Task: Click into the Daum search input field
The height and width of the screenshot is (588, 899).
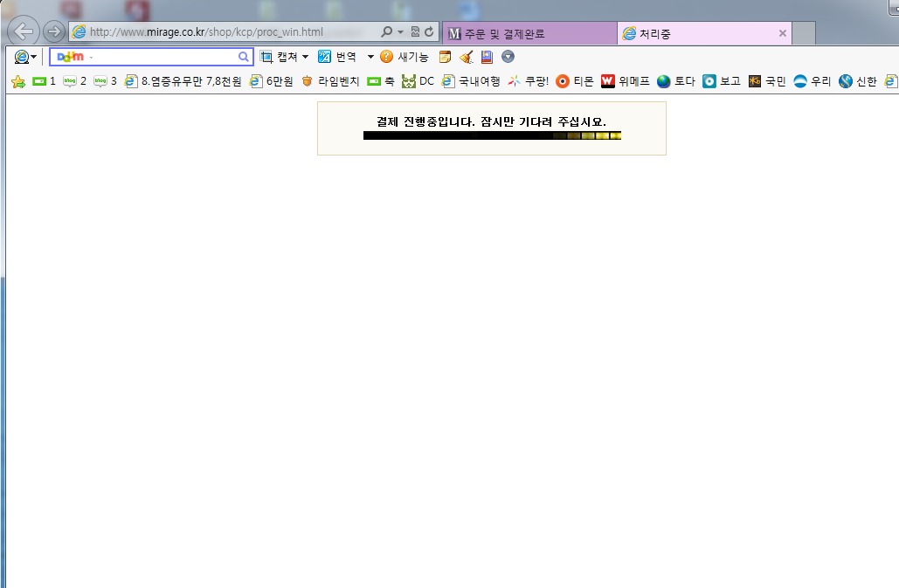Action: [x=162, y=57]
